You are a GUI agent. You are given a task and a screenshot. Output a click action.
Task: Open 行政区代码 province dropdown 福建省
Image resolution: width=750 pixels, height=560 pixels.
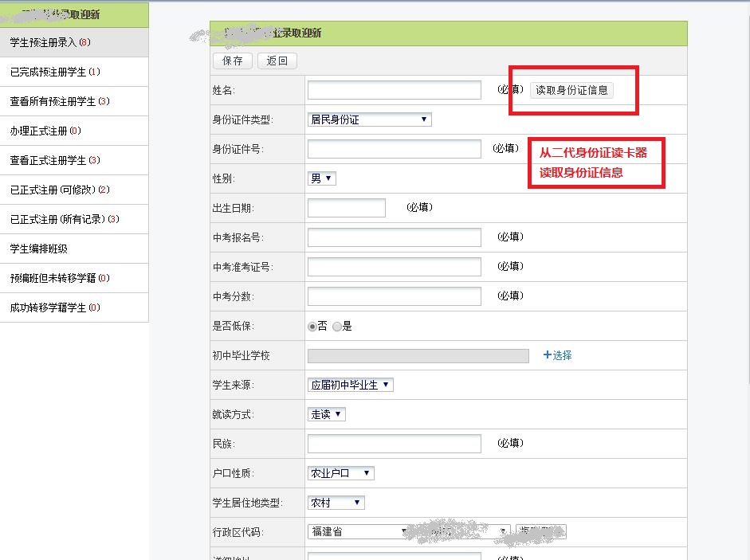359,532
